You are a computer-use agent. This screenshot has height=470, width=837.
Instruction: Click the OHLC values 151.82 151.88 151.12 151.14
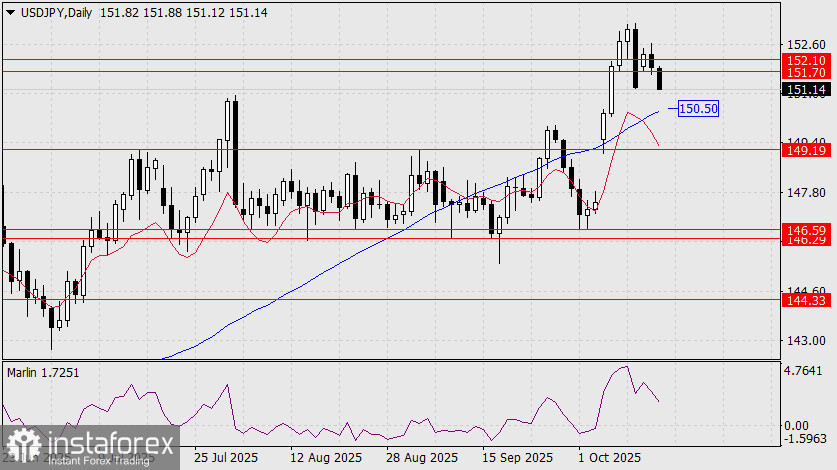point(184,13)
